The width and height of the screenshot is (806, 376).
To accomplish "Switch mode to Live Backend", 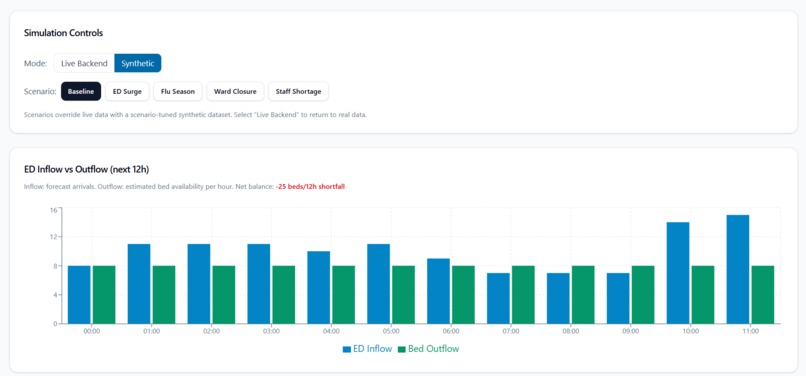I will coord(84,63).
